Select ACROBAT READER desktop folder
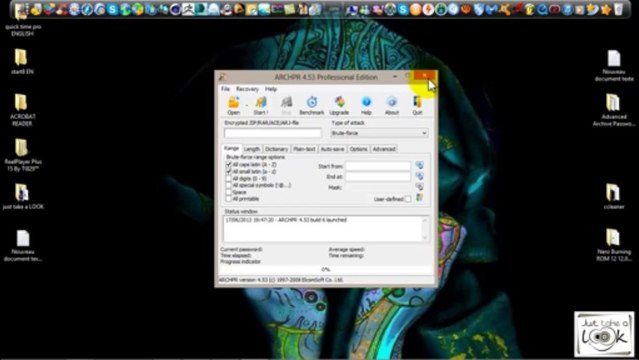 (22, 110)
